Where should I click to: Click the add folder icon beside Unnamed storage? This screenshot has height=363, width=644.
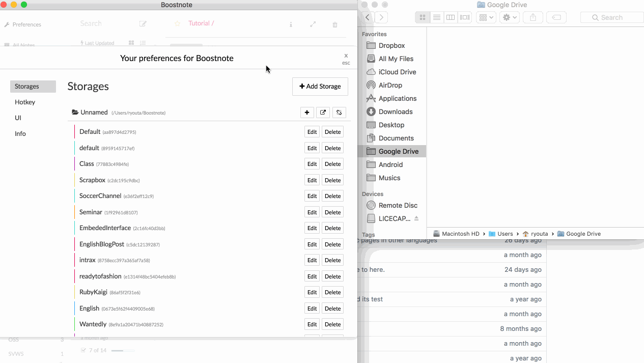307,112
